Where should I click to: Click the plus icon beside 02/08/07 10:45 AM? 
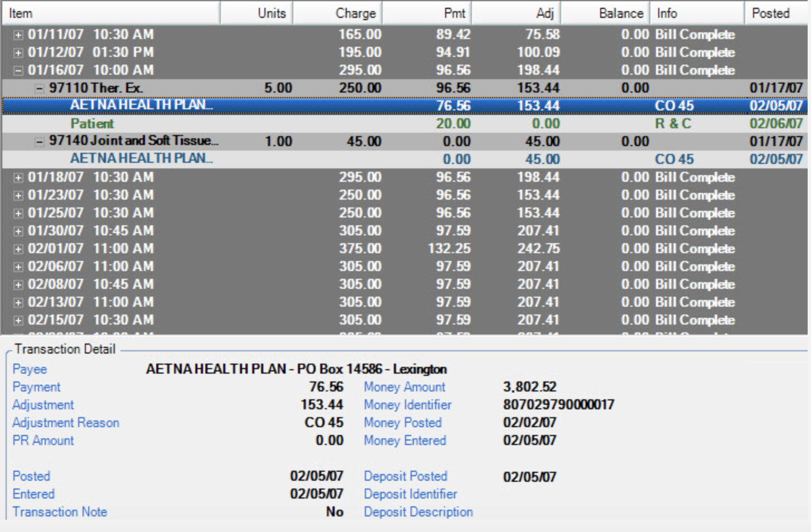(17, 284)
